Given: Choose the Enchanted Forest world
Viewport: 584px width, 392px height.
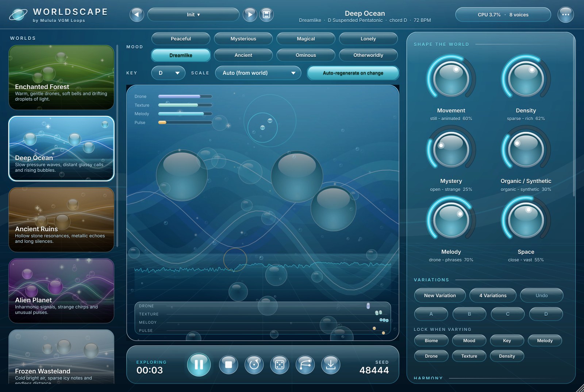Looking at the screenshot, I should tap(61, 77).
